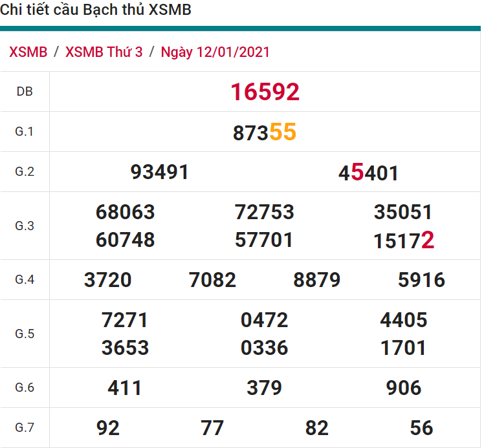Screen dimensions: 484x448
Task: Select the G.2 number 45401
Action: coord(368,173)
